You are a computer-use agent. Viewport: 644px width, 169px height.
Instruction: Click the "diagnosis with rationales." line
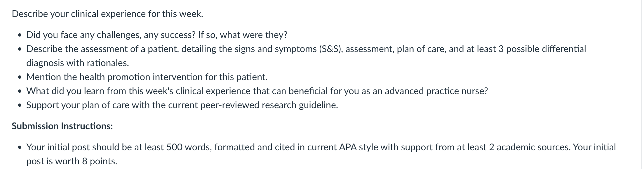[x=77, y=63]
